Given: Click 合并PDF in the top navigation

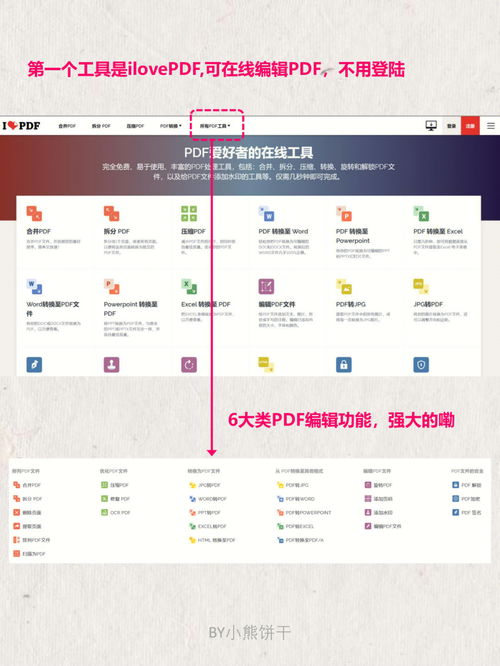Looking at the screenshot, I should [x=67, y=126].
